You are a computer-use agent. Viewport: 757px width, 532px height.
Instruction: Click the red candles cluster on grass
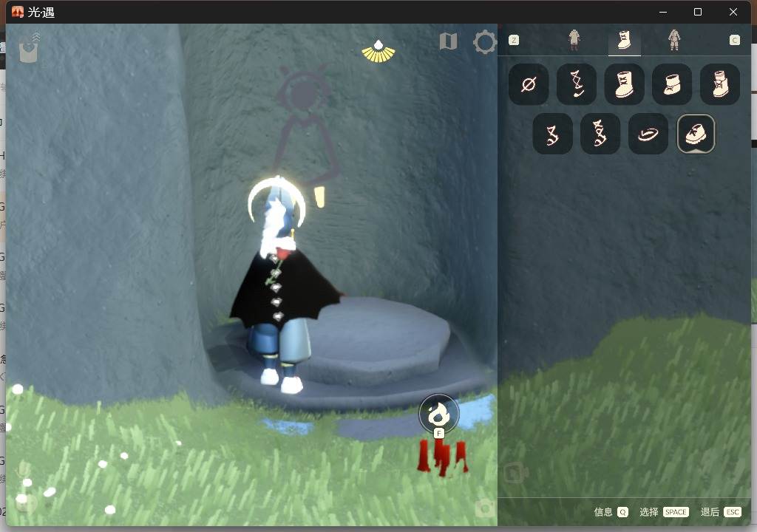[442, 457]
